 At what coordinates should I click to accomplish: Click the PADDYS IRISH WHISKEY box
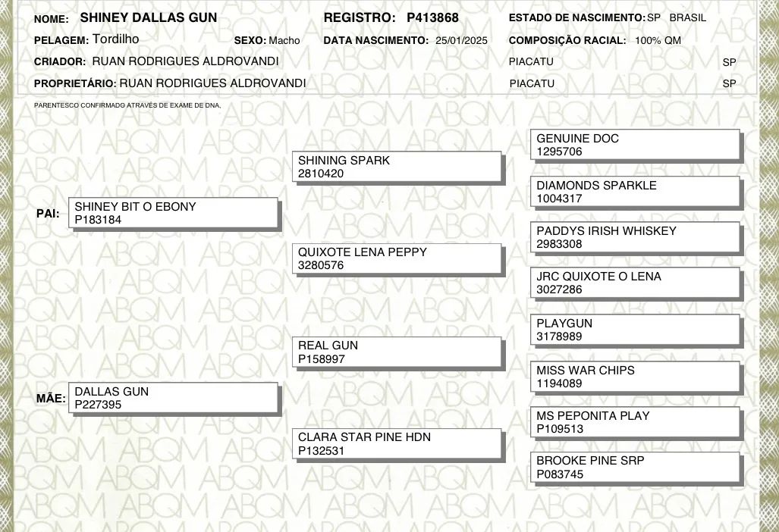tap(636, 237)
